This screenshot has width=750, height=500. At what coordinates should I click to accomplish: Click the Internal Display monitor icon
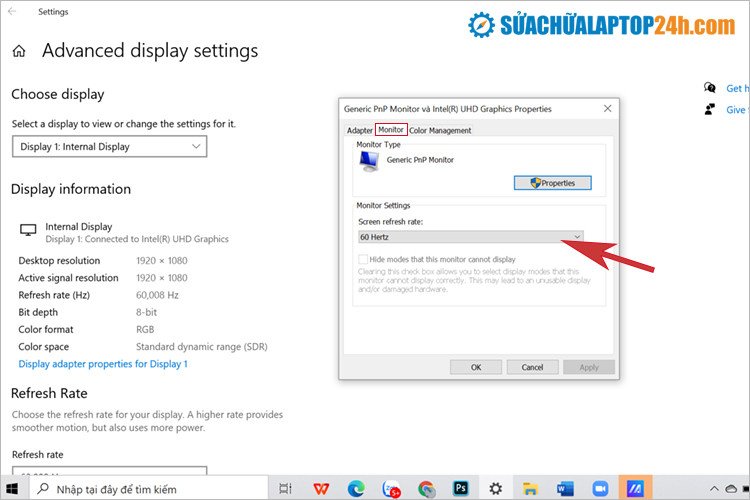point(28,230)
